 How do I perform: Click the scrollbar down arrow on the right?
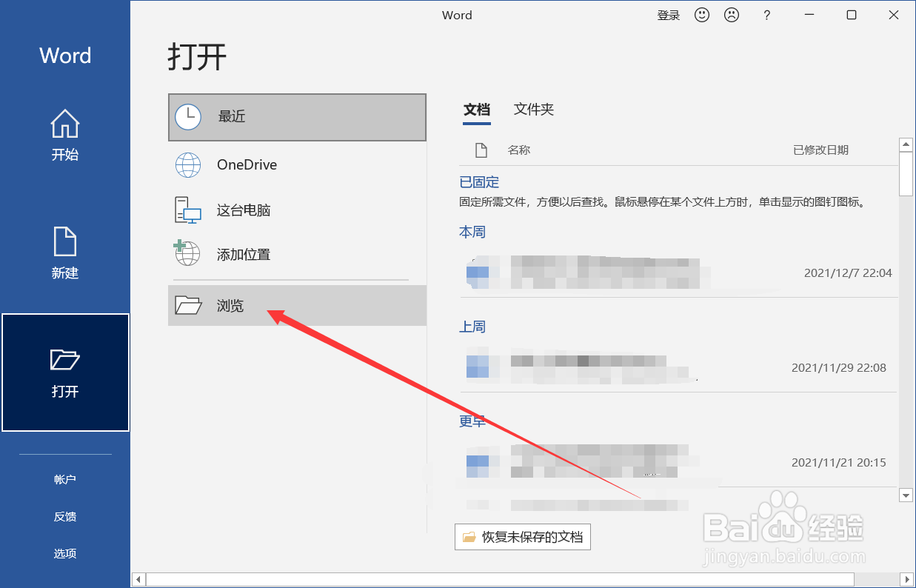tap(906, 495)
